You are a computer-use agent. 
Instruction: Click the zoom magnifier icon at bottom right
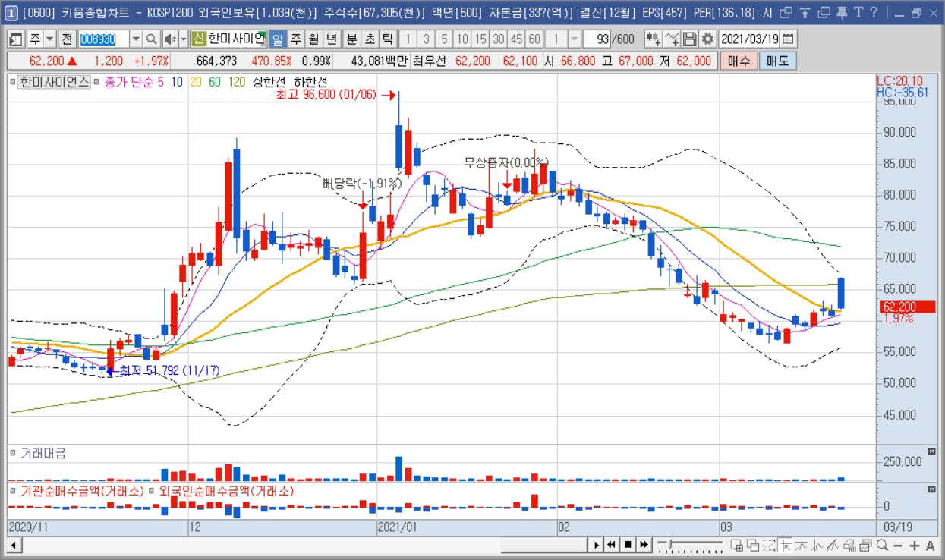(882, 545)
